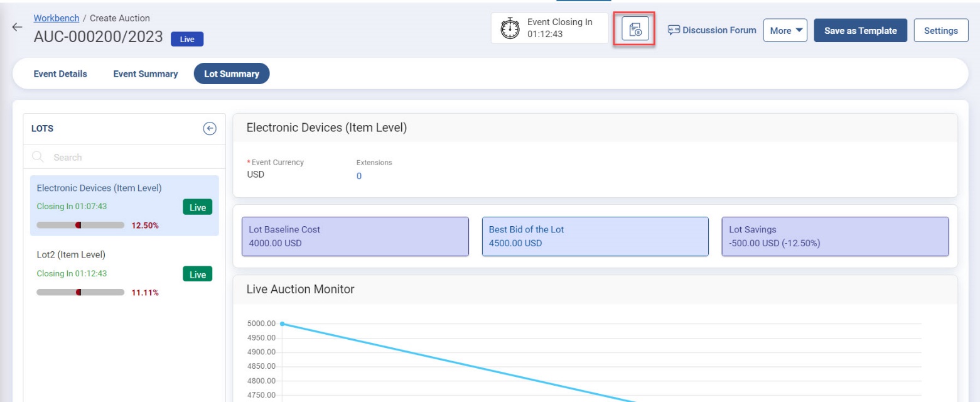Click the search magnifier icon in Lots
Viewport: 980px width, 402px height.
pos(38,157)
